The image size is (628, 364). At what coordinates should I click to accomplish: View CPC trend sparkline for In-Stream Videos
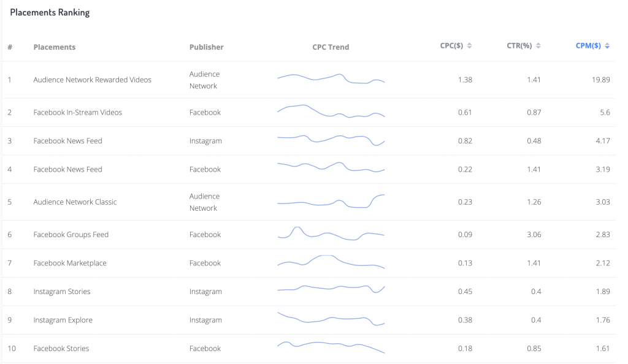point(331,111)
